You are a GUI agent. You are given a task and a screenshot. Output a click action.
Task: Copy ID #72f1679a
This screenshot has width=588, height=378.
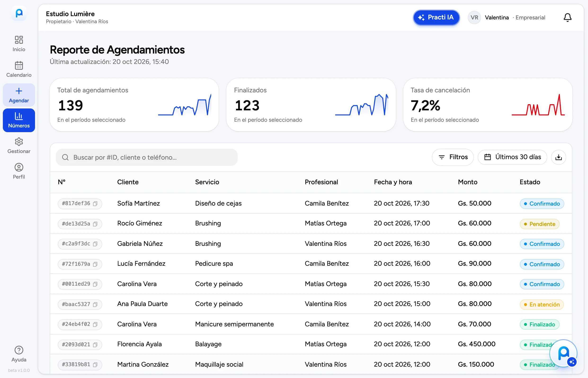point(95,264)
